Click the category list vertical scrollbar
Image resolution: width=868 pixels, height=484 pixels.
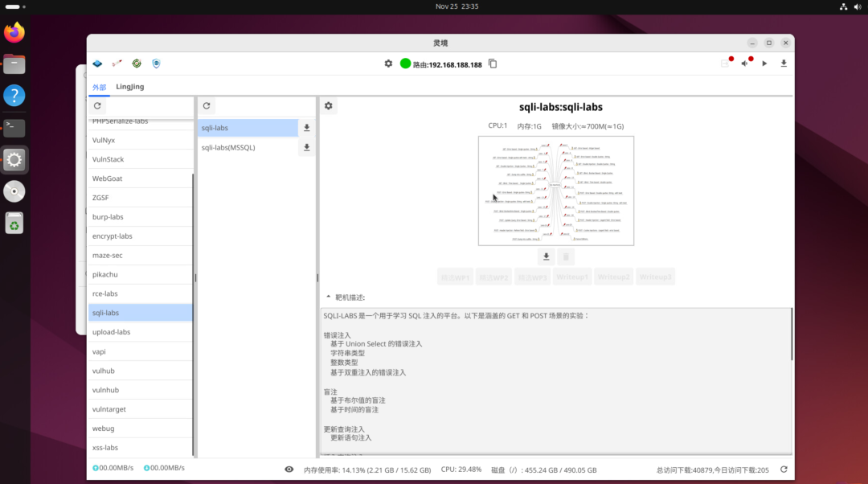[193, 314]
